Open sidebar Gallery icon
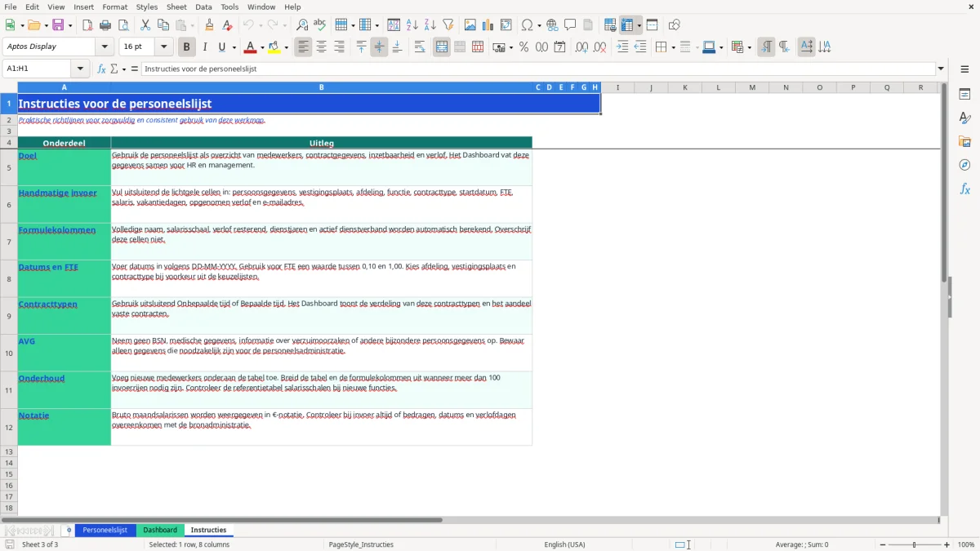 964,141
